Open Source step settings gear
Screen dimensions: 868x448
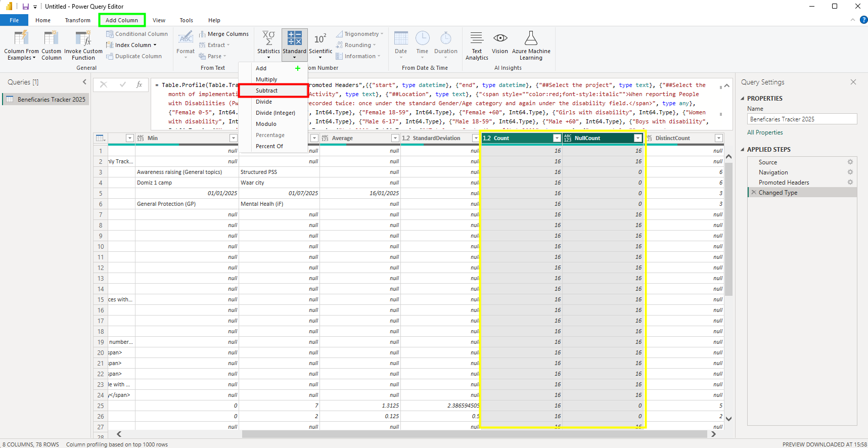(850, 162)
